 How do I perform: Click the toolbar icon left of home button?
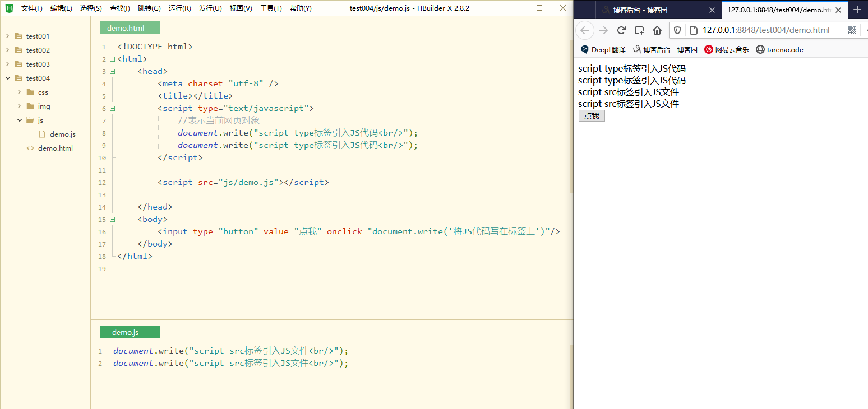[639, 30]
